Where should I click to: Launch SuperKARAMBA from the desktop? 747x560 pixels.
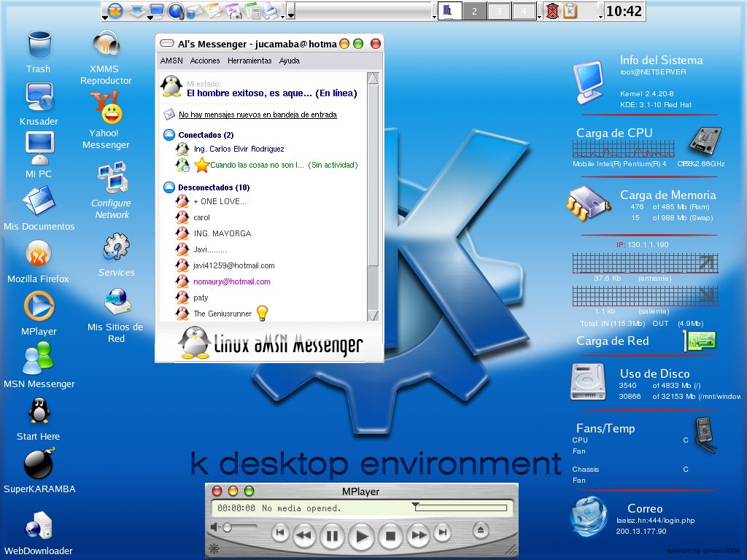click(39, 463)
